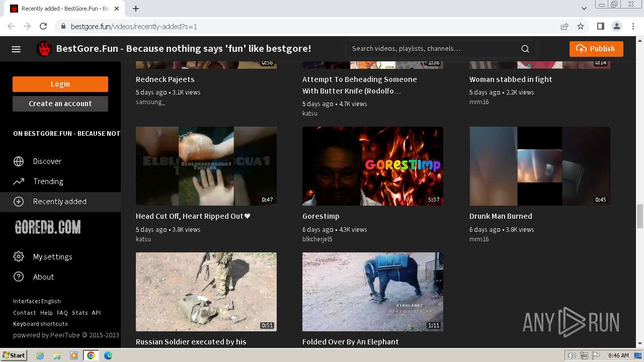Click the Gorestimp video title

tap(320, 216)
